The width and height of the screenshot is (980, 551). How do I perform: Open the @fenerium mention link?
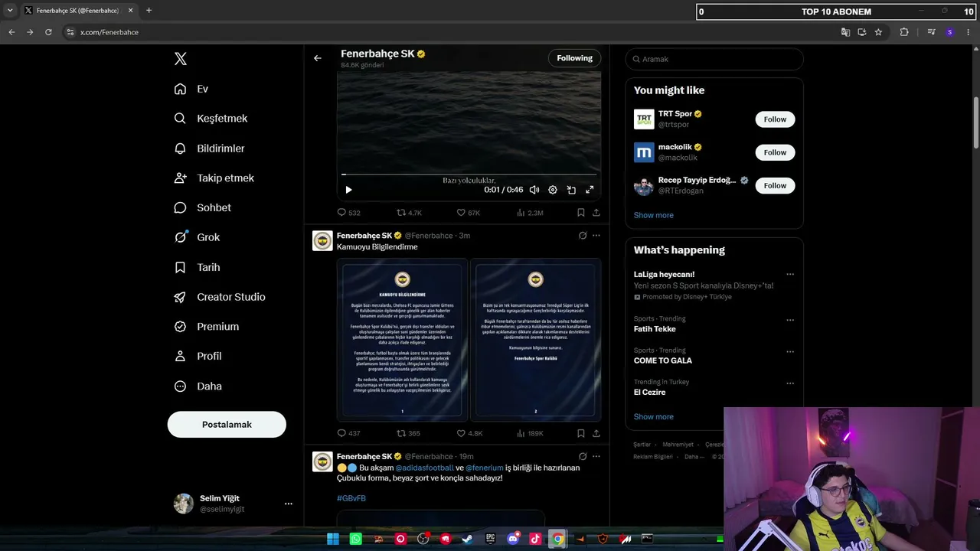(x=485, y=468)
